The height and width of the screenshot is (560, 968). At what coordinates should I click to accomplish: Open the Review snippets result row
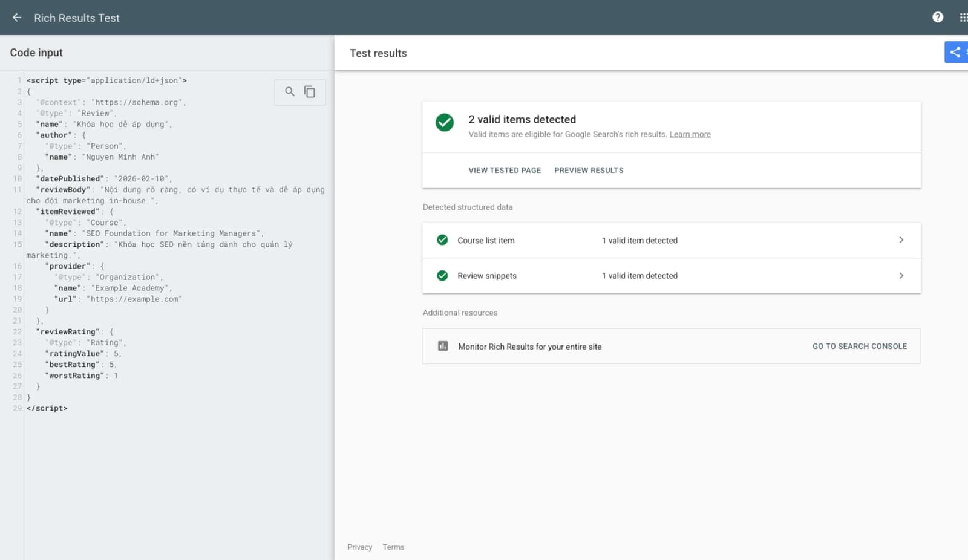click(x=672, y=276)
